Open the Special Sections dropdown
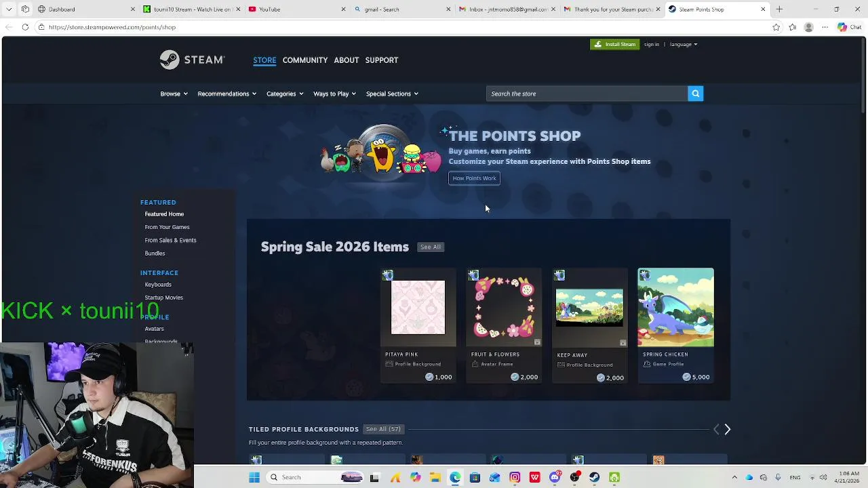The image size is (868, 488). [392, 94]
